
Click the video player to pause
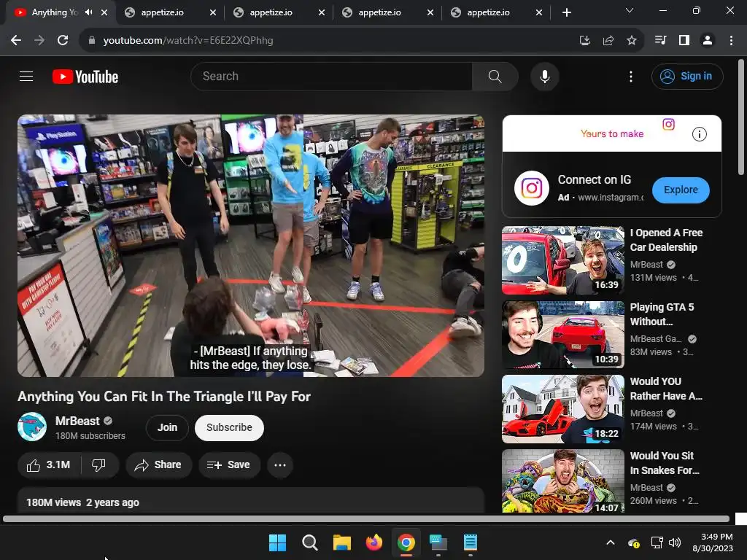point(251,245)
